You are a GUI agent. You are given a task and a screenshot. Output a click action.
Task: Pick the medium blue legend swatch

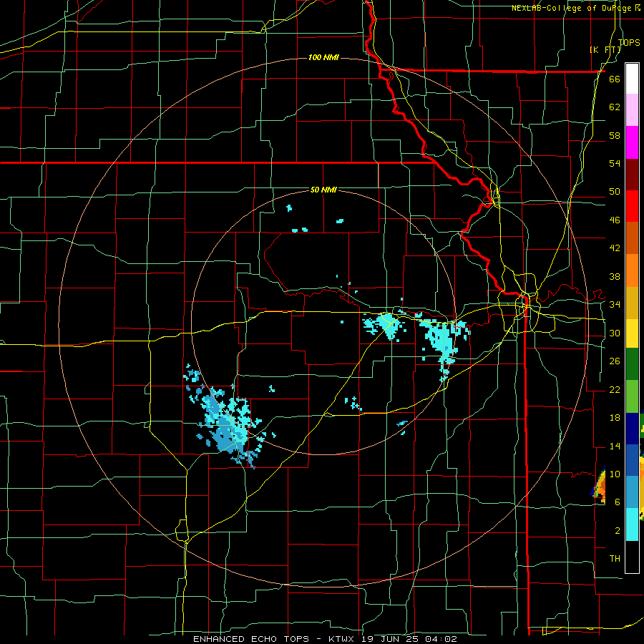pyautogui.click(x=632, y=460)
